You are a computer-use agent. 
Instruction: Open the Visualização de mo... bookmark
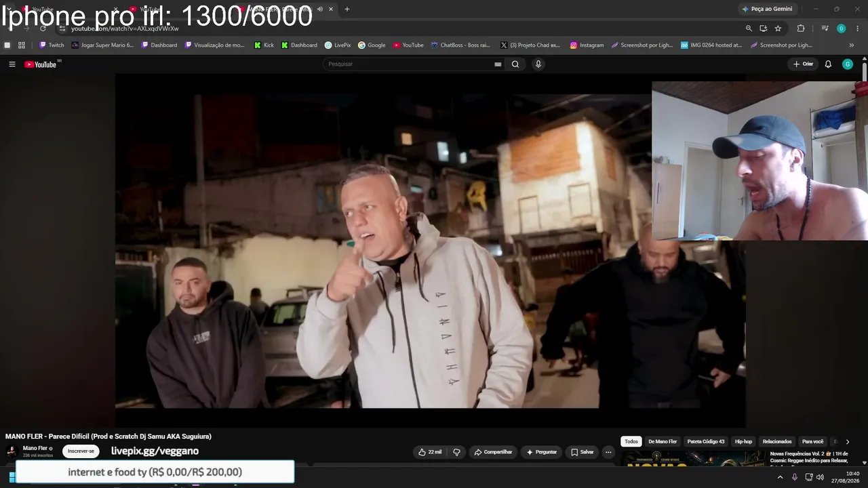pos(215,45)
